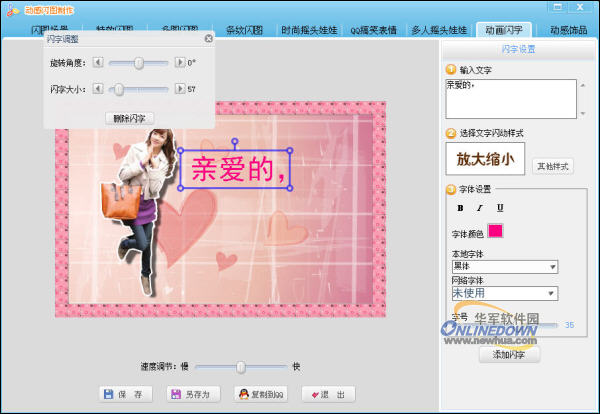Open the 字体颜色 pink color swatch

(495, 231)
